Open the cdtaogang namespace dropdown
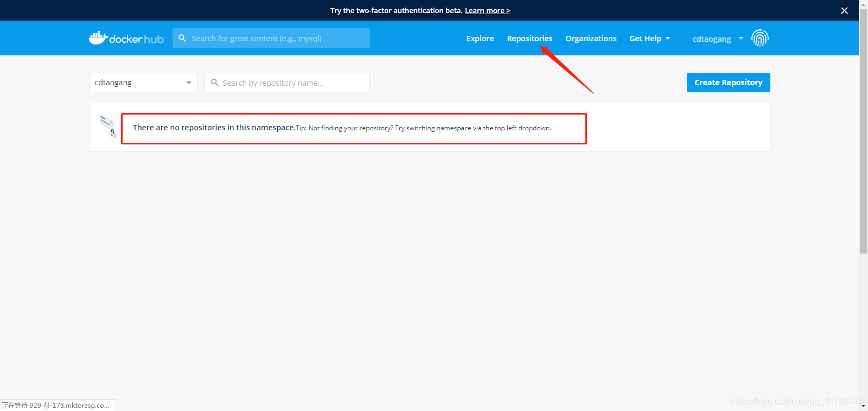Image resolution: width=868 pixels, height=411 pixels. [x=143, y=83]
